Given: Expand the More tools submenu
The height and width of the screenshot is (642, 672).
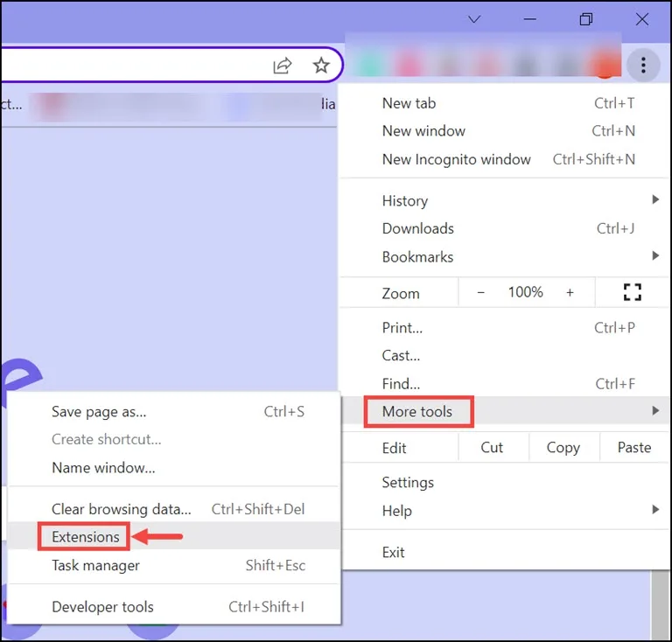Looking at the screenshot, I should tap(505, 412).
